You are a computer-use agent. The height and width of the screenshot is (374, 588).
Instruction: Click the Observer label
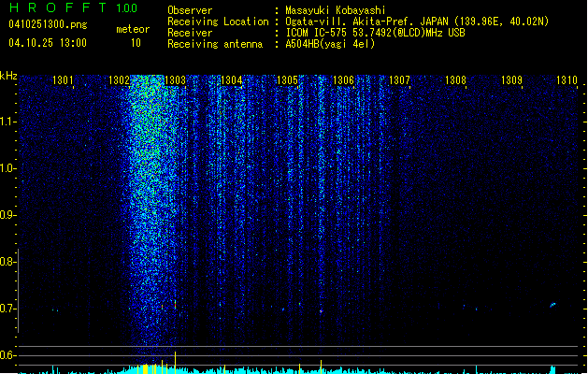pyautogui.click(x=190, y=10)
